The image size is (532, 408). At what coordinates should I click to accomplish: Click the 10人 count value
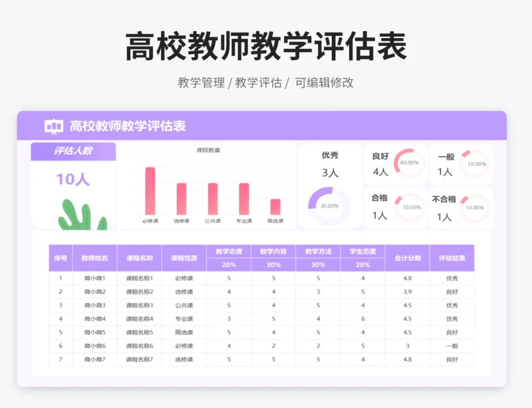pos(73,179)
